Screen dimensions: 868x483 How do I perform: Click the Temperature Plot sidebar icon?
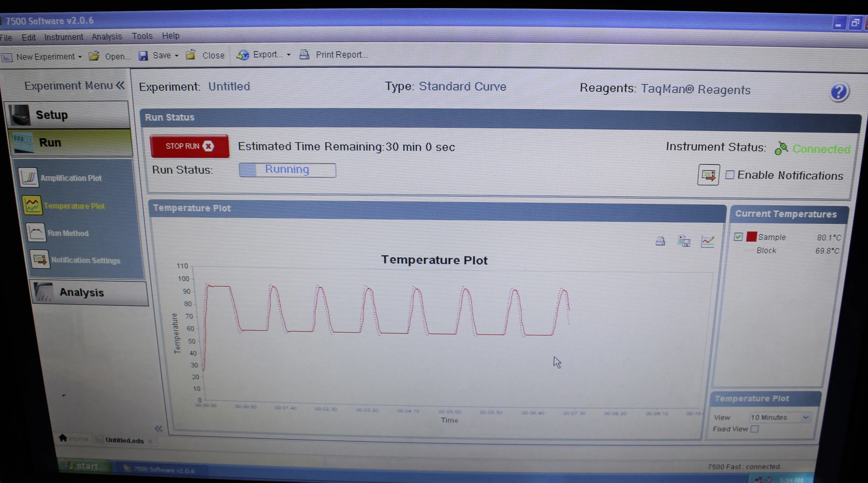[32, 205]
